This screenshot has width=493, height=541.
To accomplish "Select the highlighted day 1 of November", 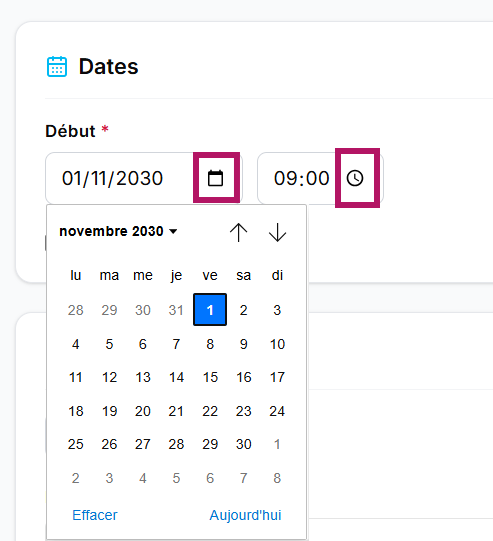I will (x=210, y=309).
